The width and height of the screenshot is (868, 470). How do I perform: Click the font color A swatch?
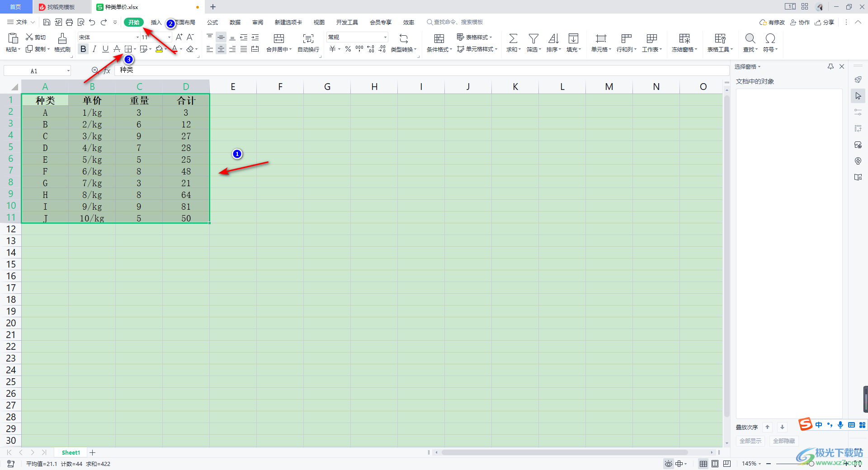pos(175,49)
